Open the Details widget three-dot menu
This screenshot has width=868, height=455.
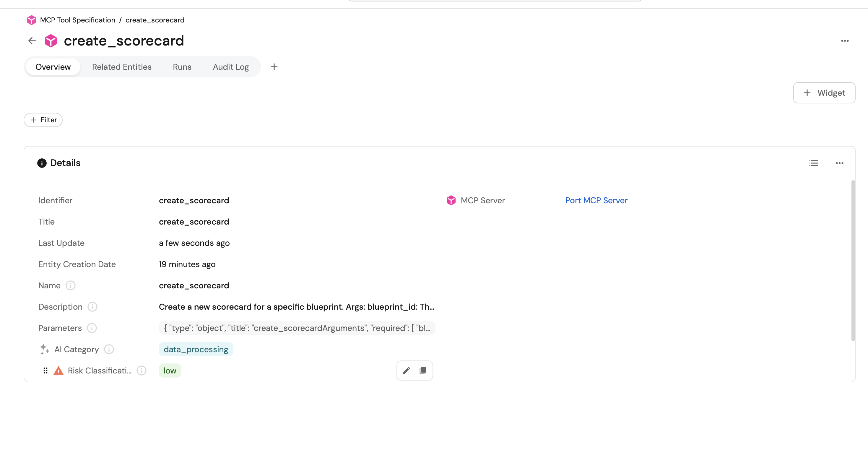point(839,163)
